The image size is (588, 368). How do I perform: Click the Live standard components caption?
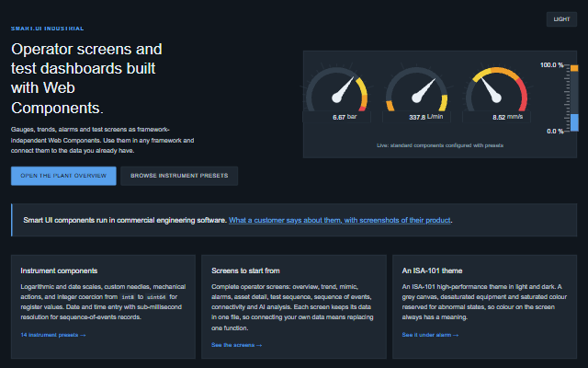(x=440, y=145)
